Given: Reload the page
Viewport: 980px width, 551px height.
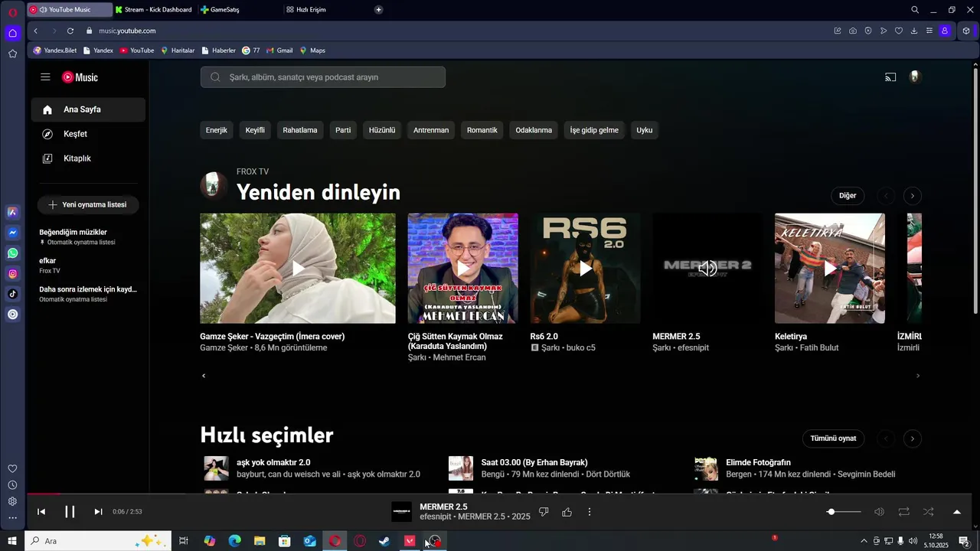Looking at the screenshot, I should (x=70, y=31).
